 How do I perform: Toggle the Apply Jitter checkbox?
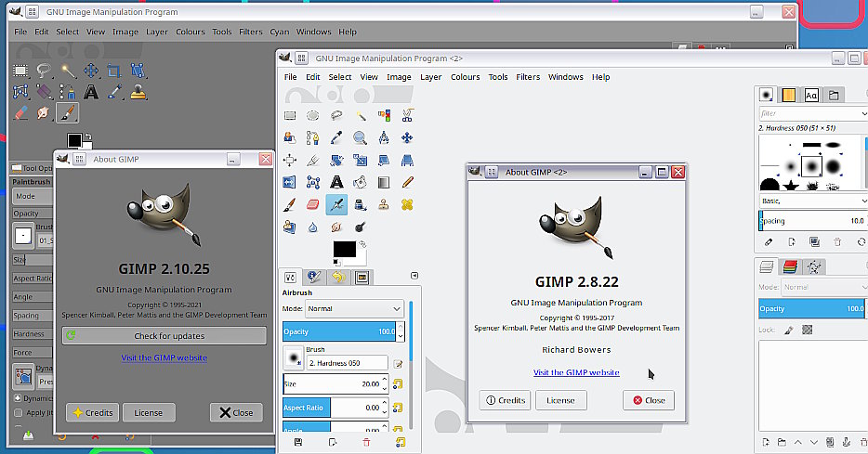(19, 412)
